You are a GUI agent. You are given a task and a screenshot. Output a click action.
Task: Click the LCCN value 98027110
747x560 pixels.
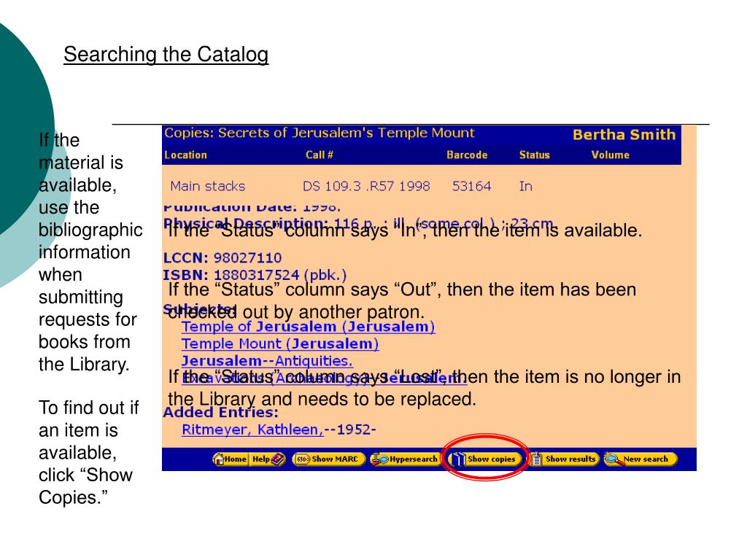pos(247,258)
